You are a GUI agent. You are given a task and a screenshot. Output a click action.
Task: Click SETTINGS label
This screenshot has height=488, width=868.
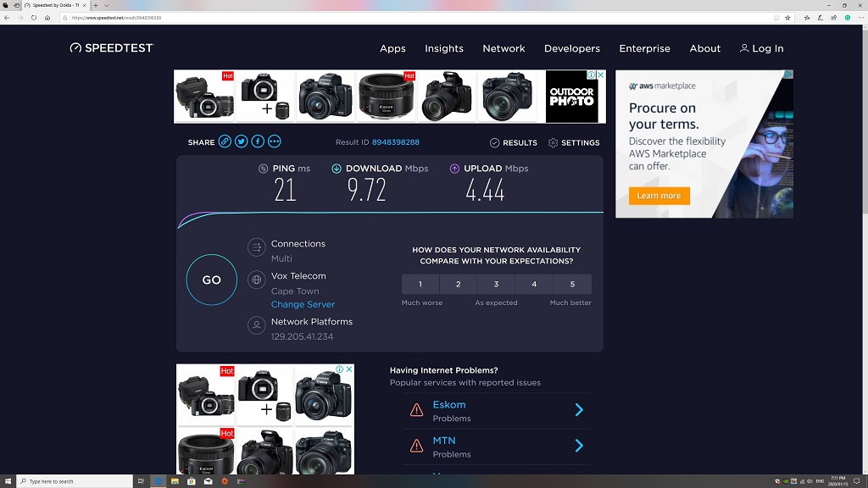click(x=580, y=142)
